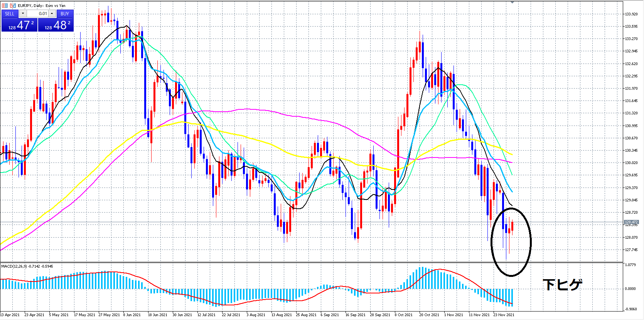This screenshot has width=644, height=320.
Task: Click the 128.472 current price tag
Action: [631, 222]
